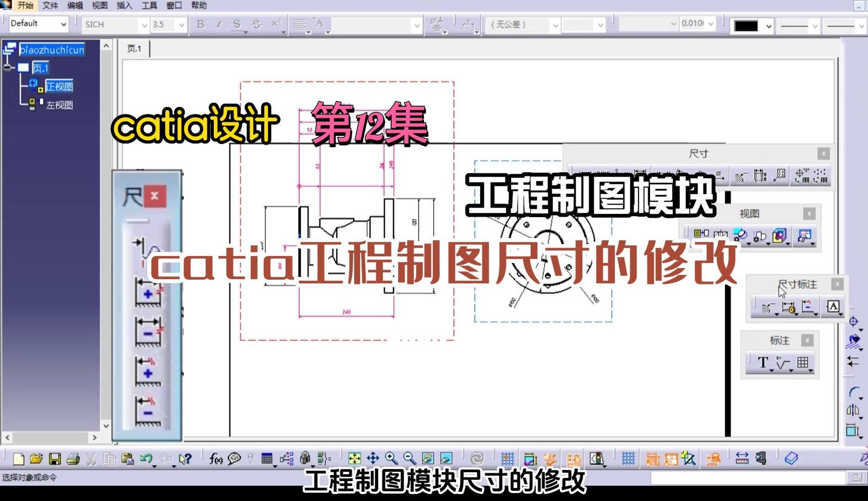868x501 pixels.
Task: Toggle bold formatting in the text toolbar
Action: click(x=200, y=25)
